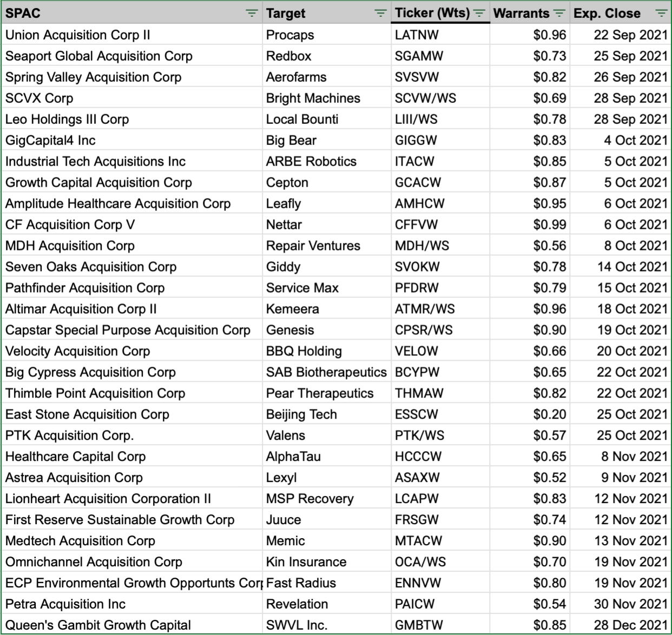672x635 pixels.
Task: Select the Leo Holdings III Corp cell
Action: [132, 120]
